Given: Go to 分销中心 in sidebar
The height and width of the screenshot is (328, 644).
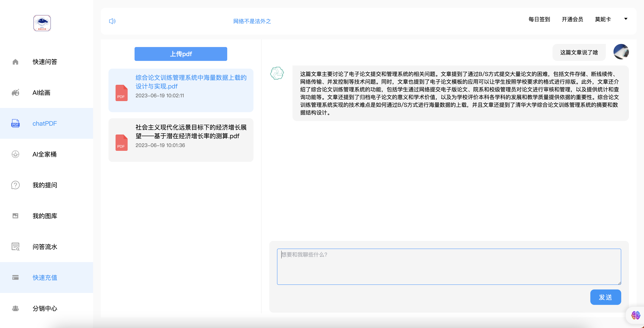Looking at the screenshot, I should 45,308.
